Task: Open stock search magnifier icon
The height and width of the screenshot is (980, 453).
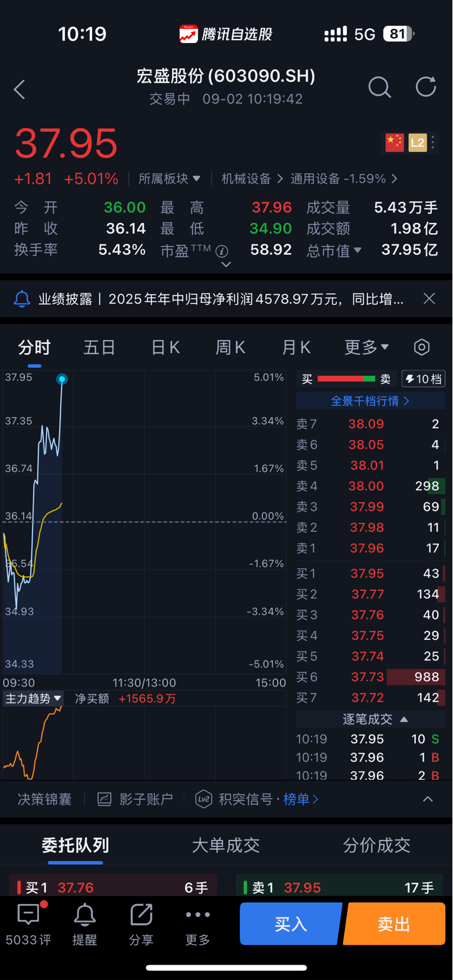Action: (379, 87)
